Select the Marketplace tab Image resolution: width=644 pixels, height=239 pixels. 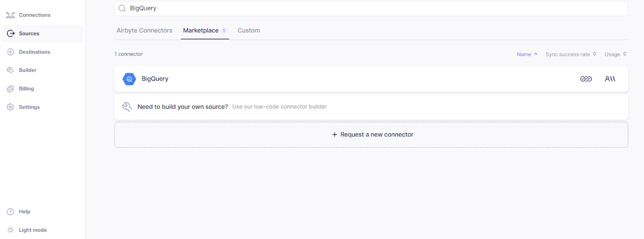[x=204, y=31]
